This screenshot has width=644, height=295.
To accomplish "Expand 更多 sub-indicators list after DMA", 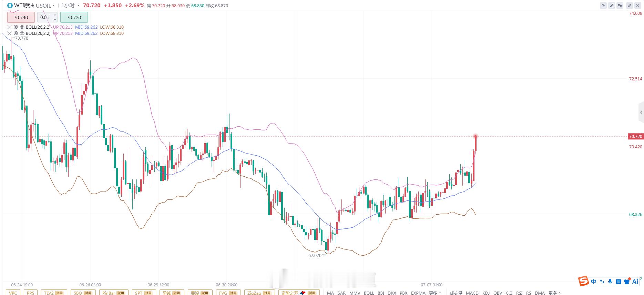I will pos(554,293).
